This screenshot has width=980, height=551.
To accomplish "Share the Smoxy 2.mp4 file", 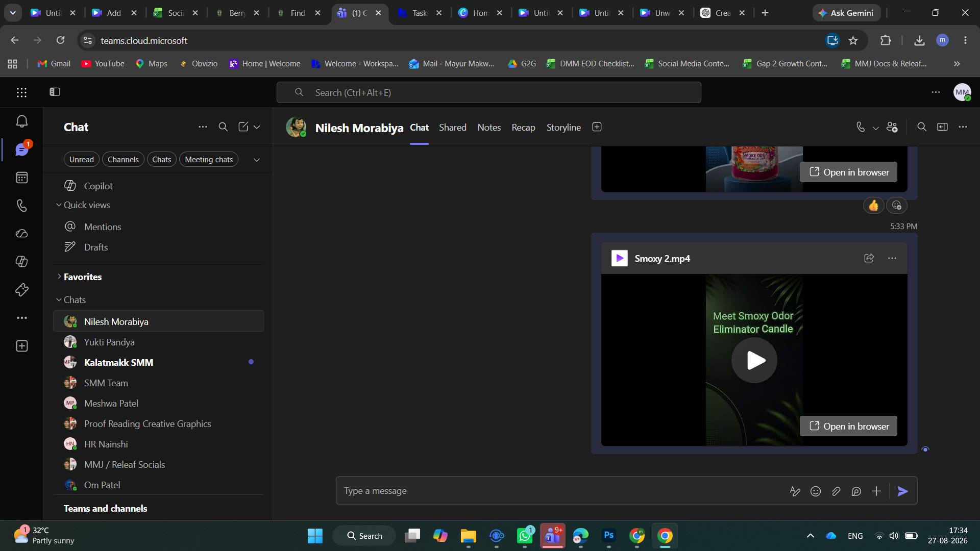I will (x=869, y=258).
